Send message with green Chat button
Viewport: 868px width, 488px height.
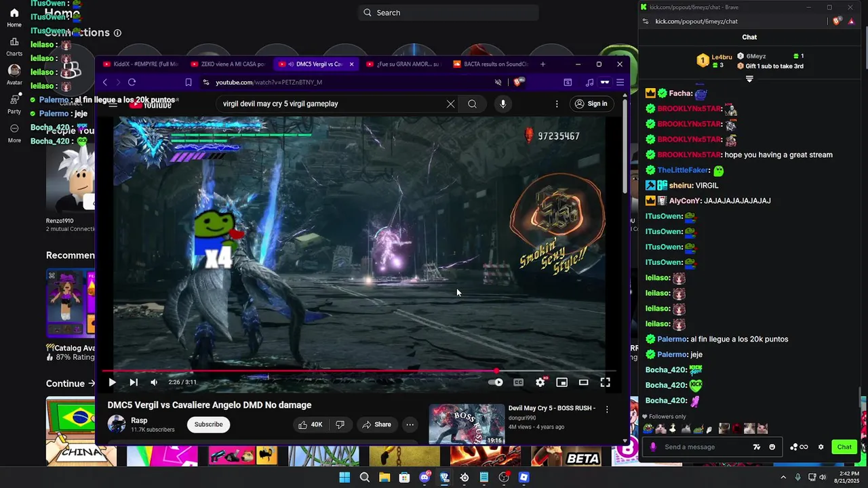click(844, 447)
